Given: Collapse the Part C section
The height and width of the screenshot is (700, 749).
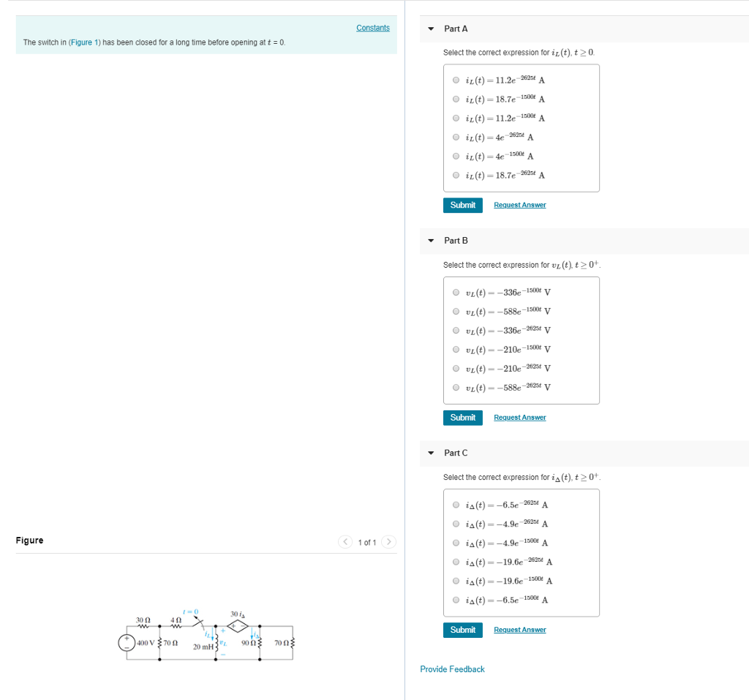Looking at the screenshot, I should [431, 453].
